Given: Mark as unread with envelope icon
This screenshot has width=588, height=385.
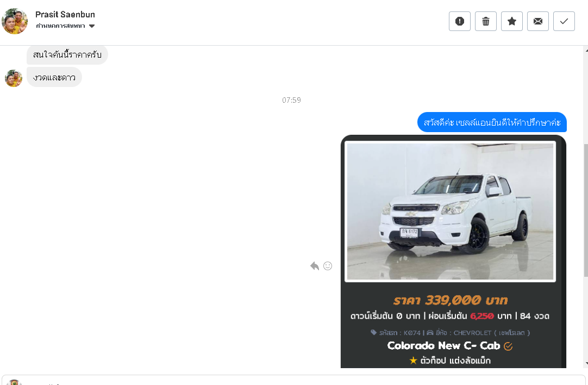Looking at the screenshot, I should [x=538, y=21].
